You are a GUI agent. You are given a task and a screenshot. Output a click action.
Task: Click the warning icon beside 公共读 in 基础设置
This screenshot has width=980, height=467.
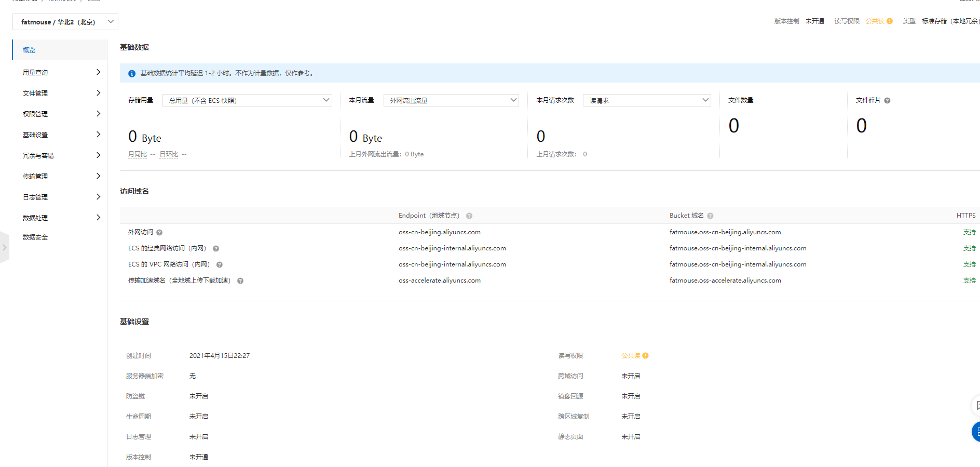coord(645,356)
